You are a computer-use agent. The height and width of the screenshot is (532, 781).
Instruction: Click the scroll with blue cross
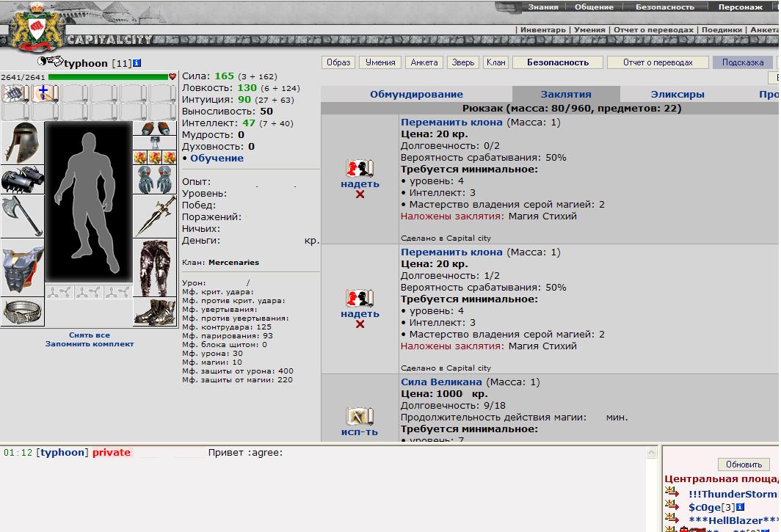point(45,94)
